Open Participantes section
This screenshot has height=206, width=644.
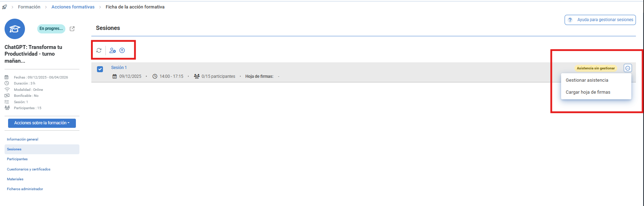point(17,159)
